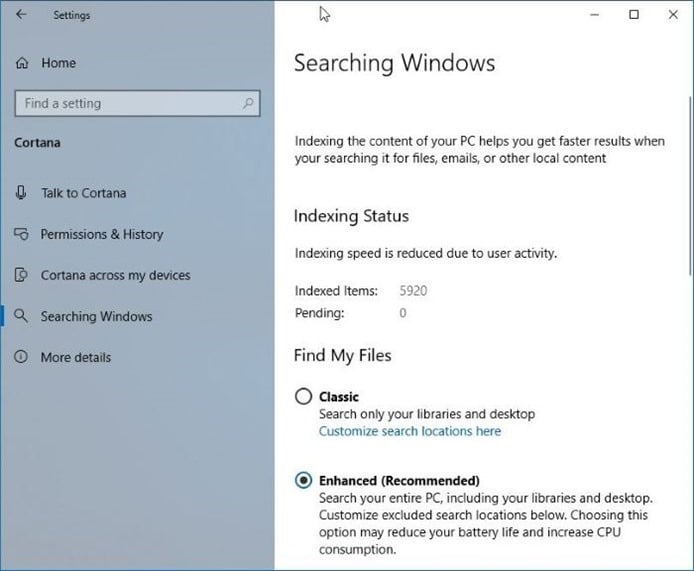694x571 pixels.
Task: Click the Talk to Cortana microphone icon
Action: tap(21, 193)
